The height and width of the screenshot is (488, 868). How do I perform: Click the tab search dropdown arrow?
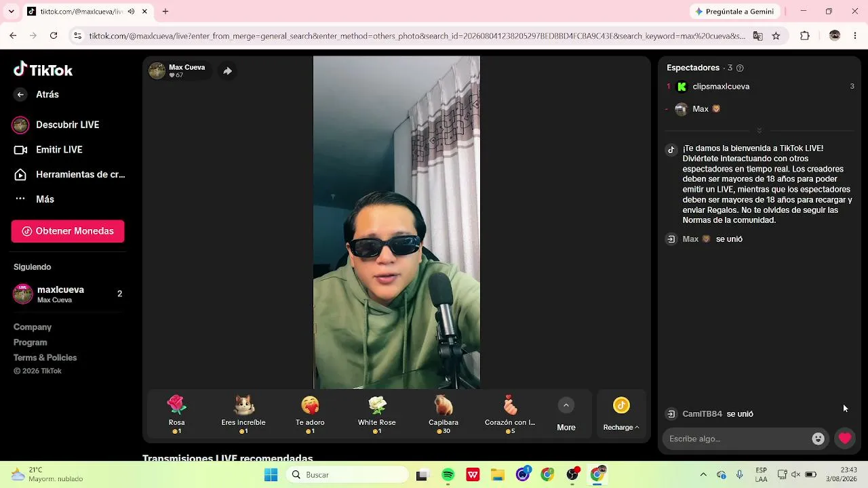13,12
